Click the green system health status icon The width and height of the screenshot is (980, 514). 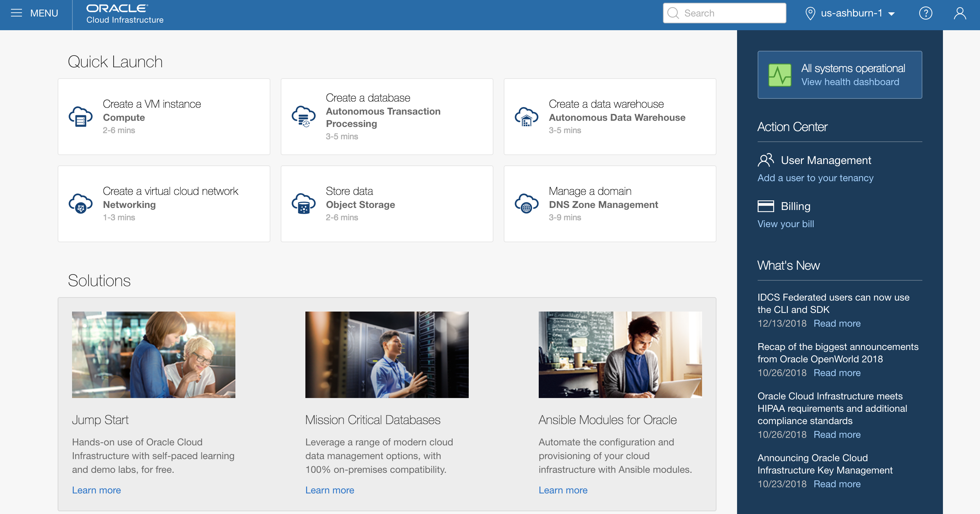(780, 75)
